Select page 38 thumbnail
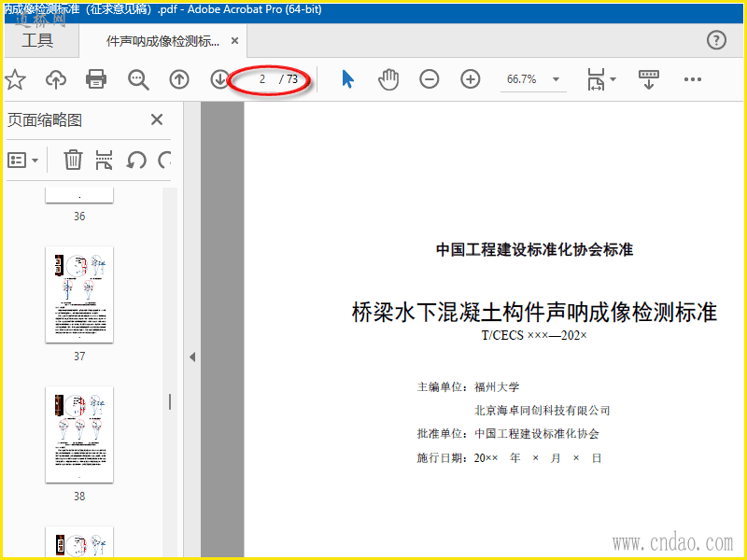 tap(79, 434)
